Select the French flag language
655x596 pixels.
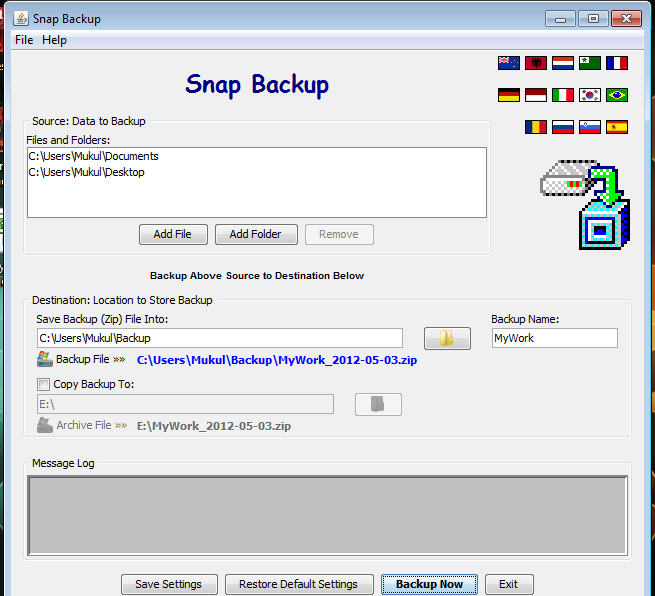coord(617,63)
